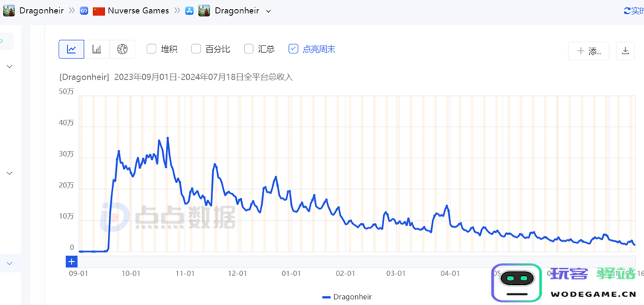
Task: Toggle the Dragonheir legend entry below chart
Action: (x=347, y=297)
